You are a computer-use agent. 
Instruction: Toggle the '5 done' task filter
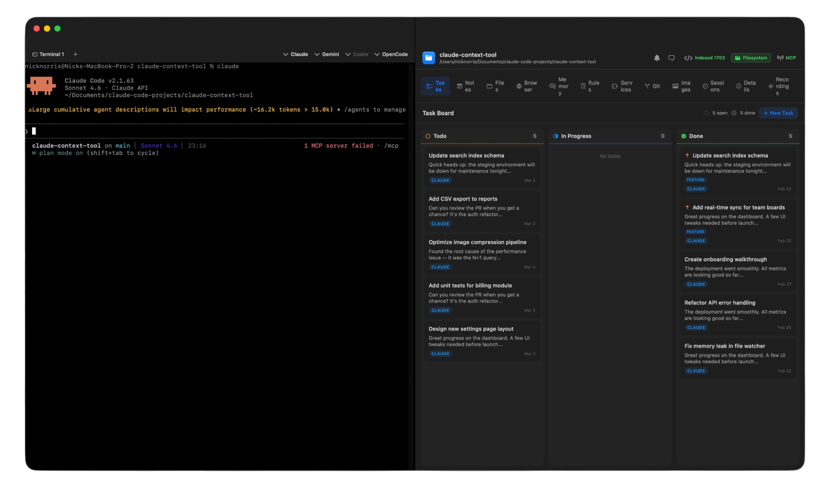pos(745,113)
